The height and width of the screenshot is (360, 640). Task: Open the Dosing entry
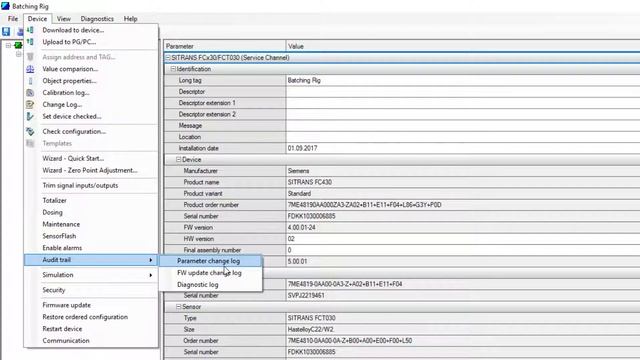point(52,212)
